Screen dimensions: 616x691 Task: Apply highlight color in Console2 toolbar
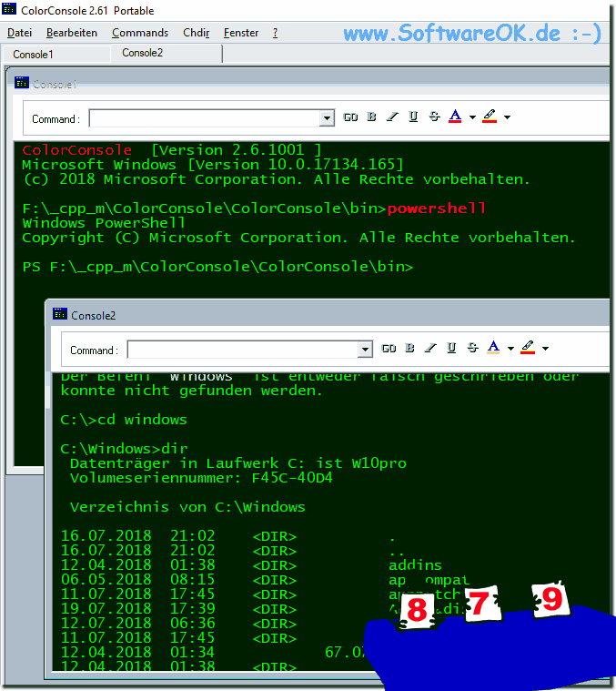click(528, 348)
